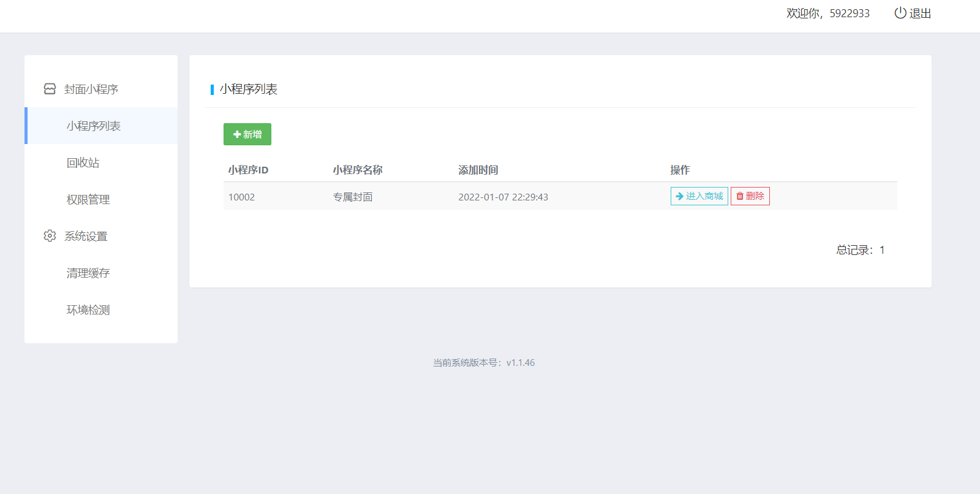Select 环境检测 in the sidebar

tap(88, 310)
